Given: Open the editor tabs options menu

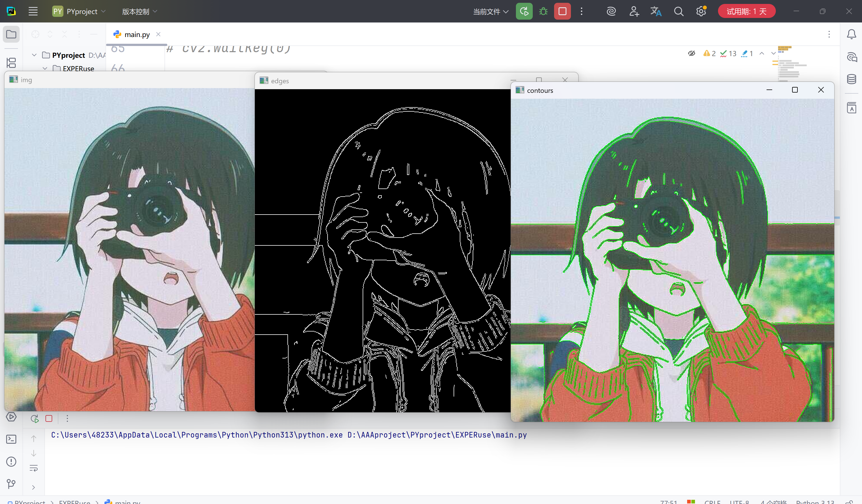Looking at the screenshot, I should 829,34.
